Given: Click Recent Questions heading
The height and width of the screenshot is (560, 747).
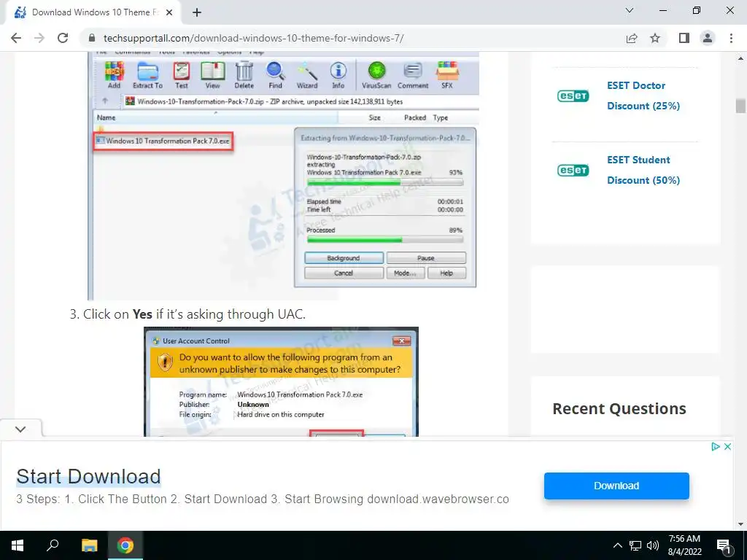Looking at the screenshot, I should click(x=619, y=408).
